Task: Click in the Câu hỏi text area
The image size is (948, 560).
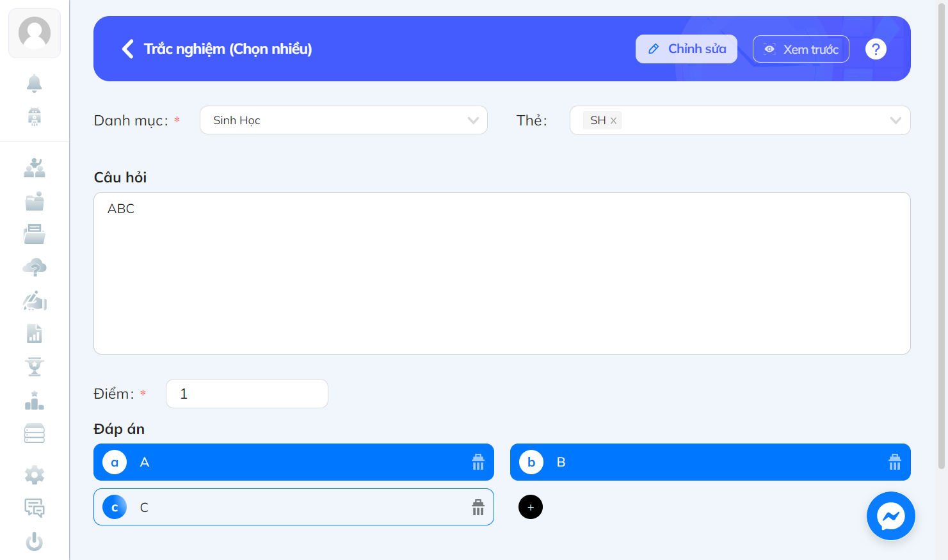Action: (502, 273)
